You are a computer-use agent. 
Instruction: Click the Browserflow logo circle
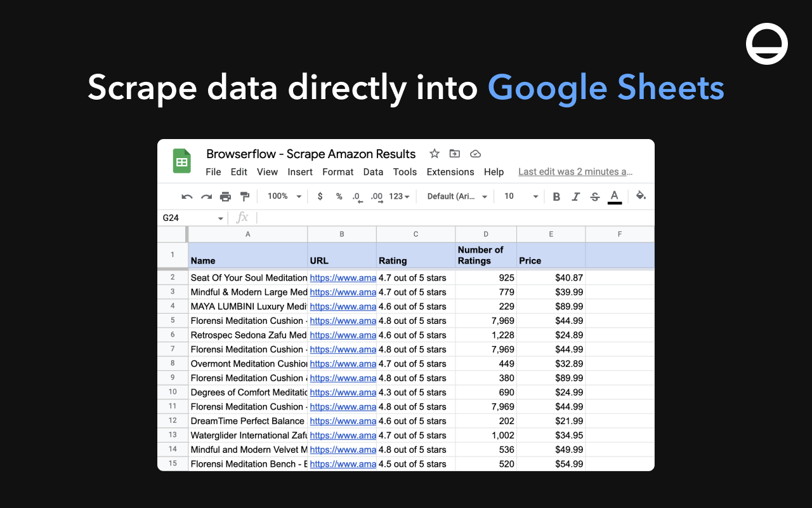click(767, 44)
